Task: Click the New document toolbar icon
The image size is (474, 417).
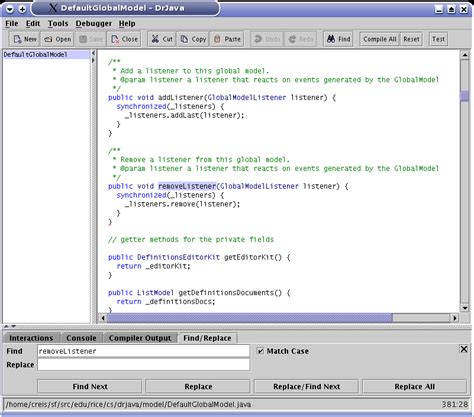Action: (x=17, y=39)
